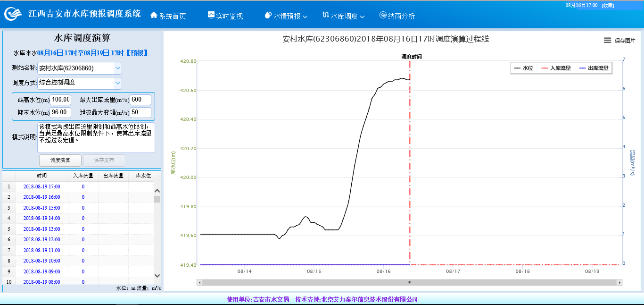Click the home icon beside 系统首页
Screen dimensions: 644x305
click(154, 15)
